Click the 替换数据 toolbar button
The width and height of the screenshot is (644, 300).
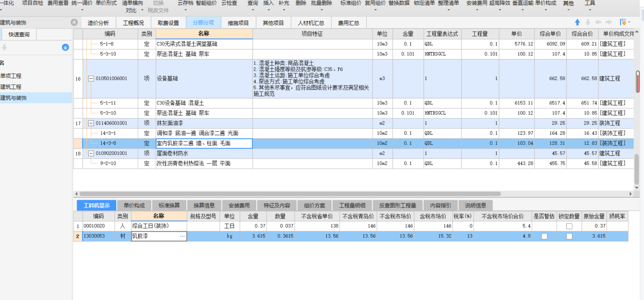[399, 3]
